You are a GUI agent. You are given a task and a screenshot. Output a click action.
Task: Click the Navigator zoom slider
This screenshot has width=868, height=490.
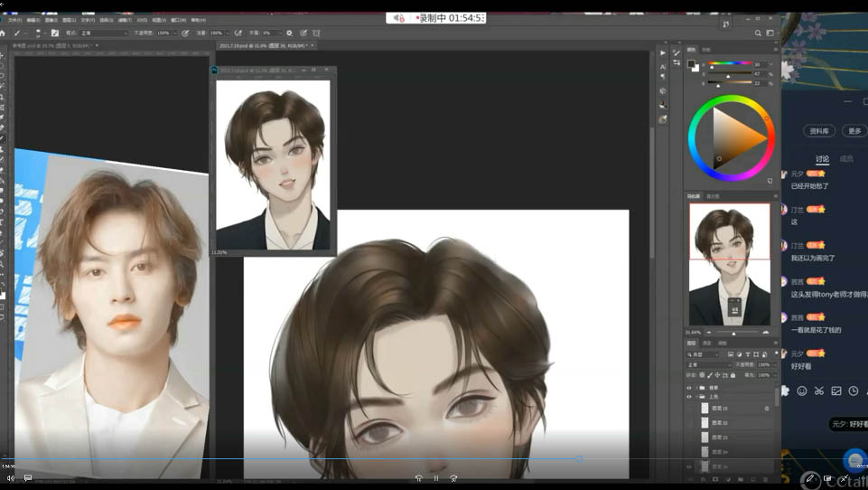pyautogui.click(x=734, y=333)
